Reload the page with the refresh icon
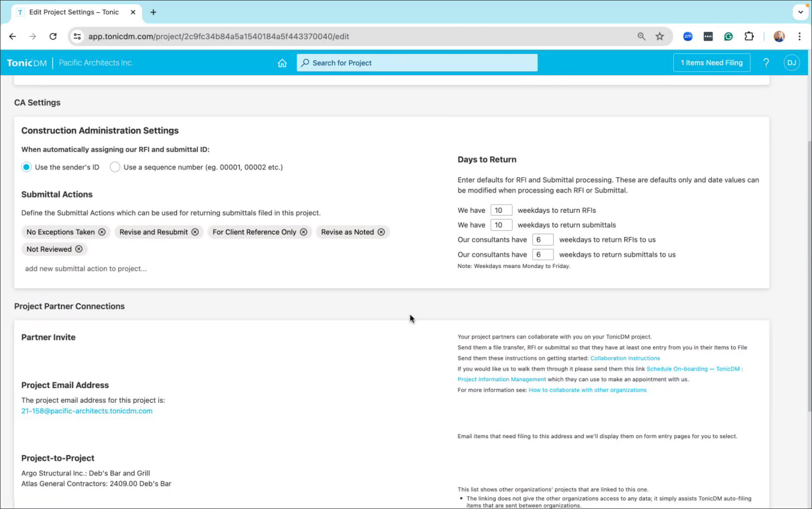Viewport: 812px width, 509px height. 53,36
